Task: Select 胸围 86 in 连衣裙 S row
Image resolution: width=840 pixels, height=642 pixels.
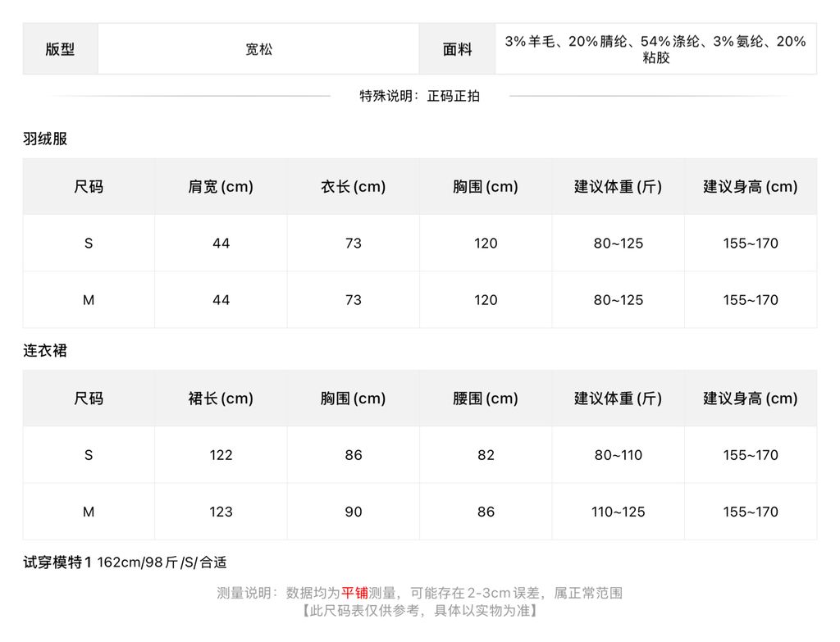Action: tap(353, 455)
